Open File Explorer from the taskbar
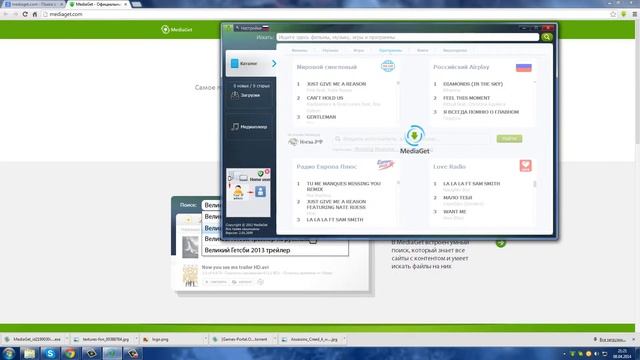 (29, 353)
